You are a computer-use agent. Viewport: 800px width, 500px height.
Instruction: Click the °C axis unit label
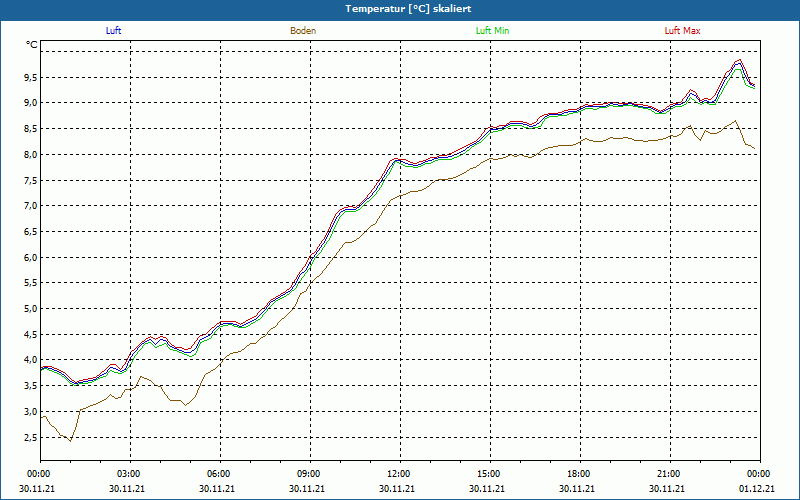tap(32, 45)
